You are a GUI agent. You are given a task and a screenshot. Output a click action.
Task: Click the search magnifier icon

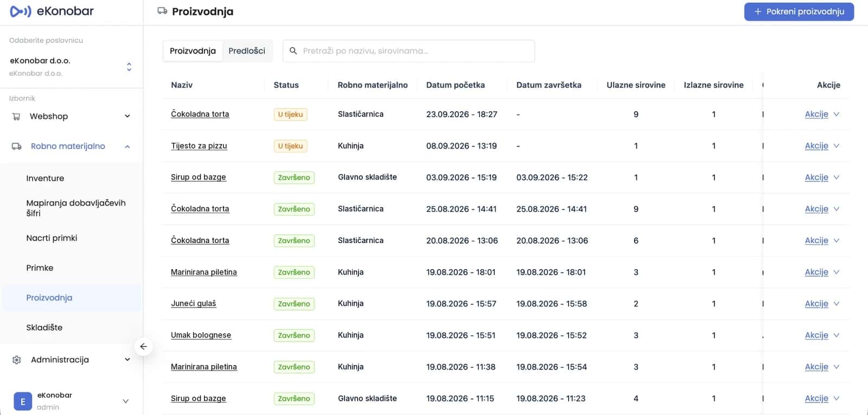click(293, 51)
